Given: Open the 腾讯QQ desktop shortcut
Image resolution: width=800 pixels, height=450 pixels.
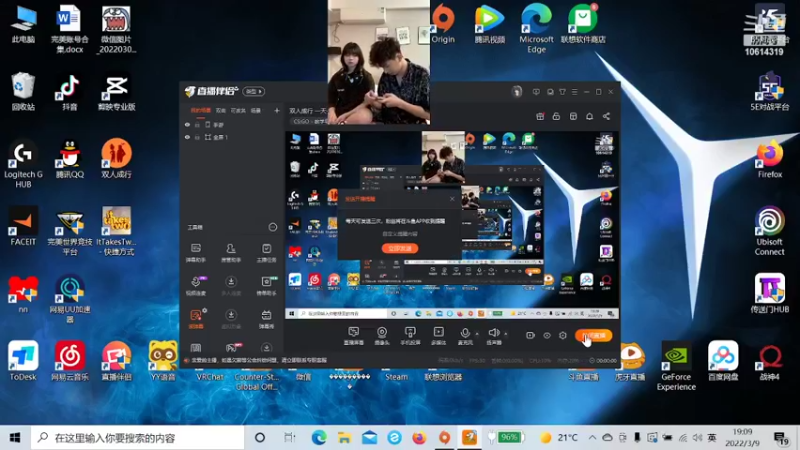Looking at the screenshot, I should pyautogui.click(x=69, y=159).
